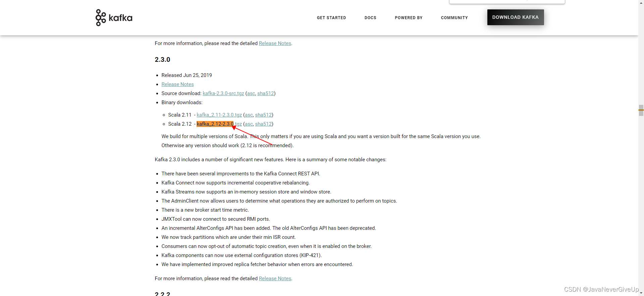644x296 pixels.
Task: Open Release Notes link above the 2.3.0 heading
Action: tap(275, 43)
